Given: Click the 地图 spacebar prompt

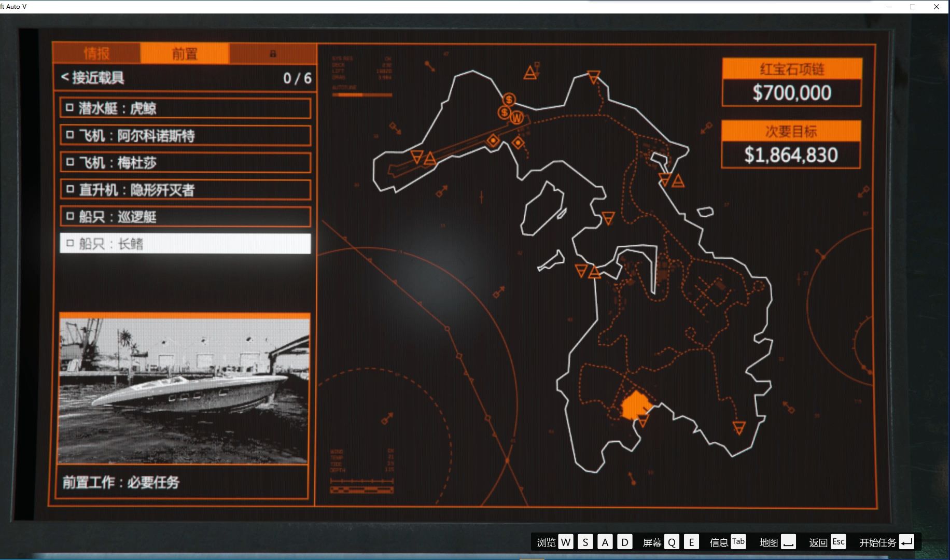Looking at the screenshot, I should [x=777, y=542].
